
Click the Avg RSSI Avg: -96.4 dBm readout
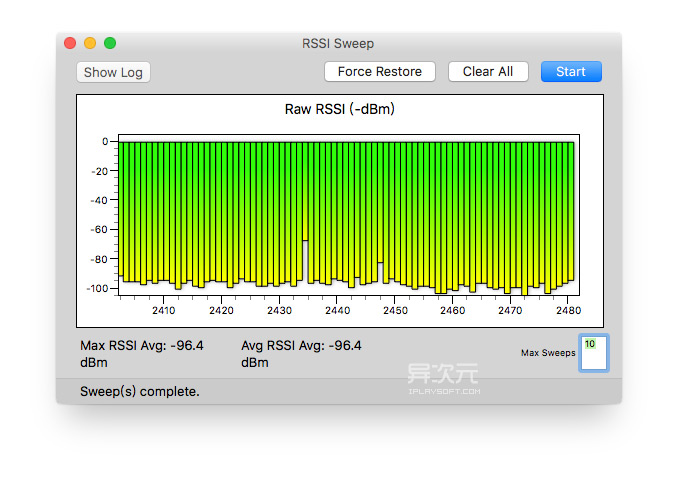301,354
